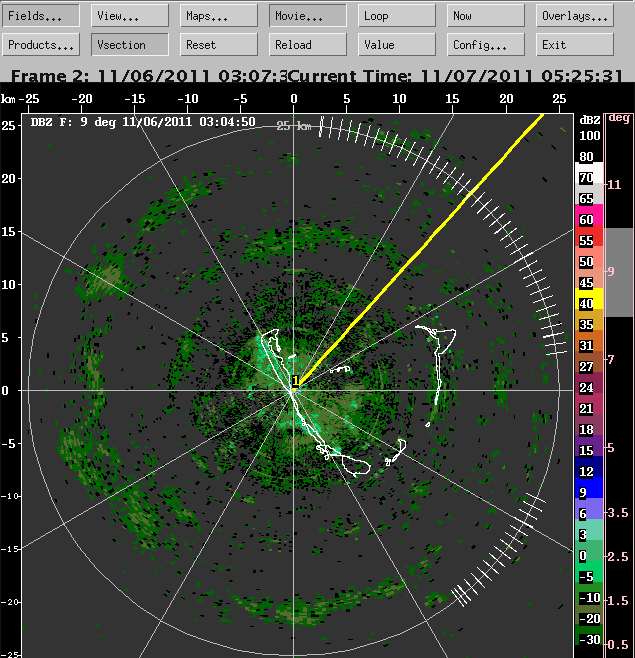
Task: Open the Products... panel
Action: click(x=41, y=44)
